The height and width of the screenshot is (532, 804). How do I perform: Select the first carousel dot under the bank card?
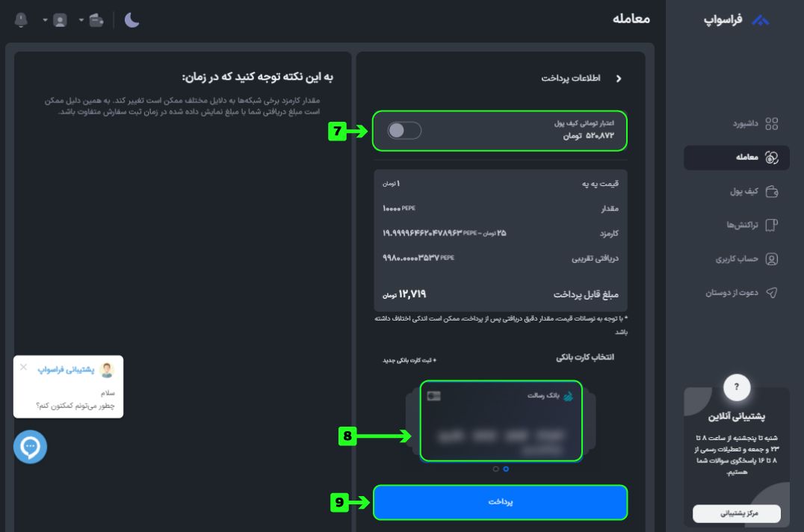(x=495, y=469)
